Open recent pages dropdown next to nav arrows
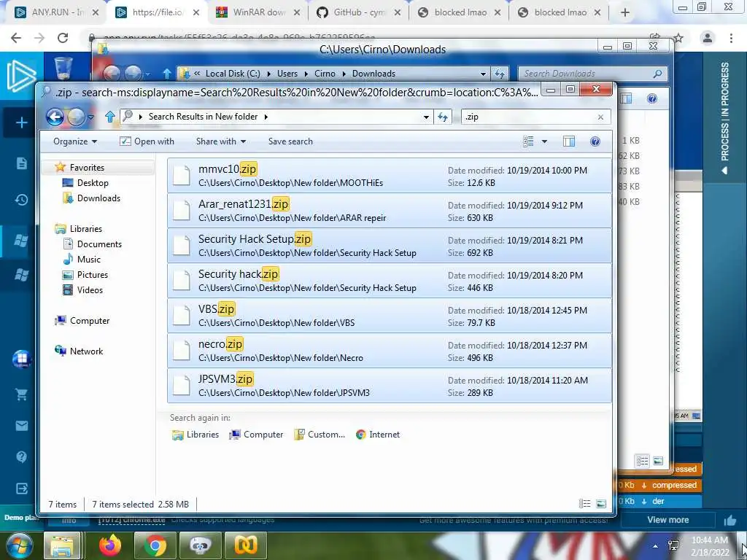The width and height of the screenshot is (747, 560). point(91,117)
